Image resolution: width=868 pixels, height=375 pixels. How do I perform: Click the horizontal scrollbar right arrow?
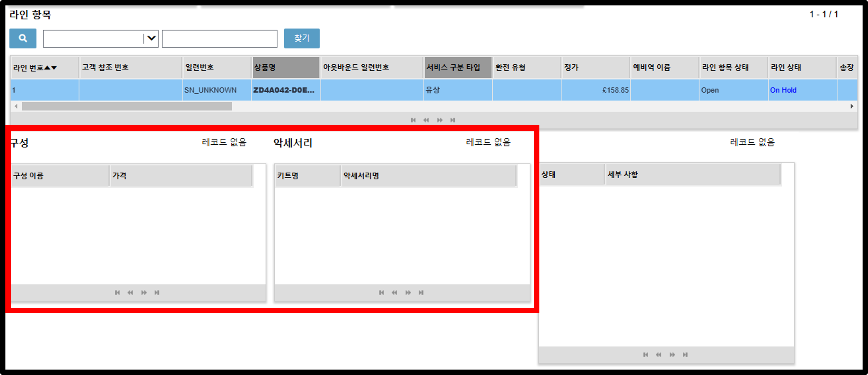click(852, 106)
